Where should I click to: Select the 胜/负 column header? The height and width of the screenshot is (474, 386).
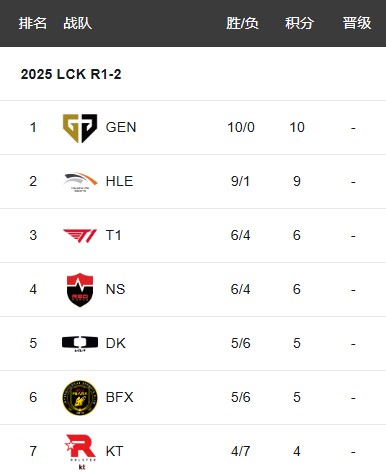click(242, 23)
